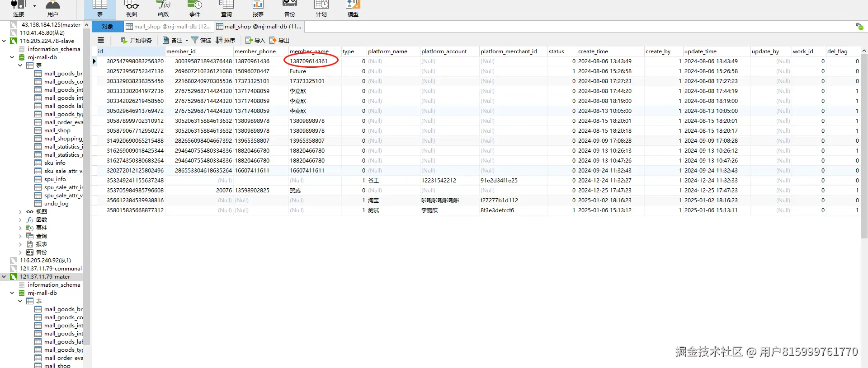Open the 模型 (model) toolbar icon
Viewport: 868px width, 368px height.
(x=353, y=8)
